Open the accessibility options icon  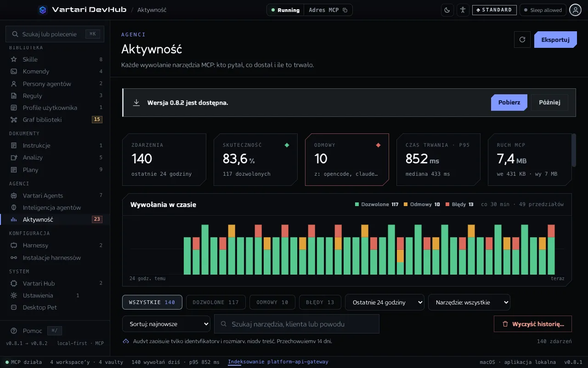point(463,10)
